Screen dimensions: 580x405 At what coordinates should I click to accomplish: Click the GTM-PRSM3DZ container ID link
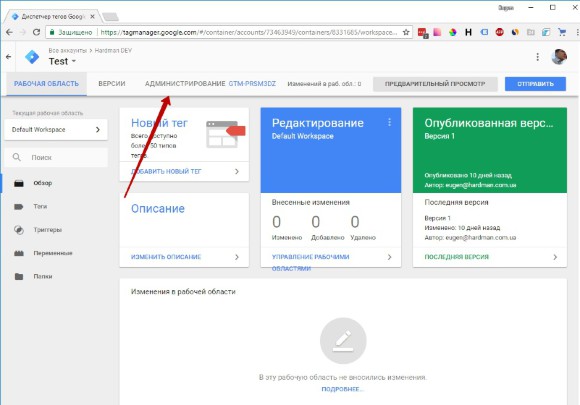click(252, 84)
